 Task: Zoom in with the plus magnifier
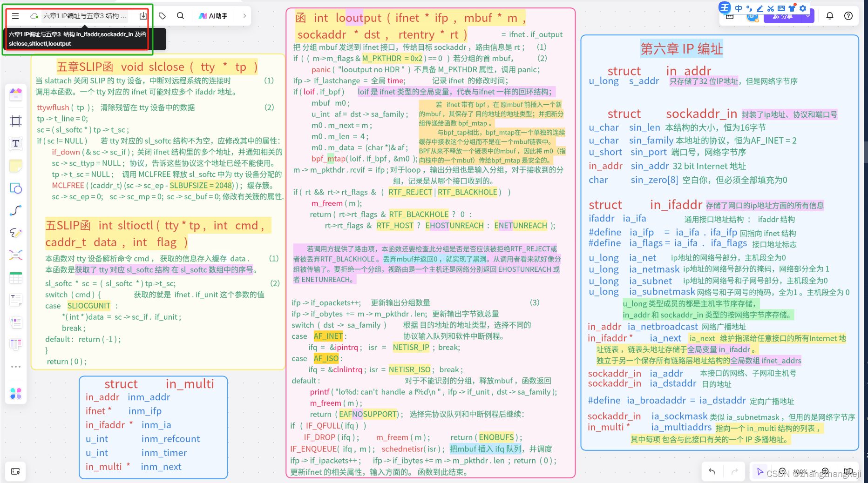click(825, 471)
